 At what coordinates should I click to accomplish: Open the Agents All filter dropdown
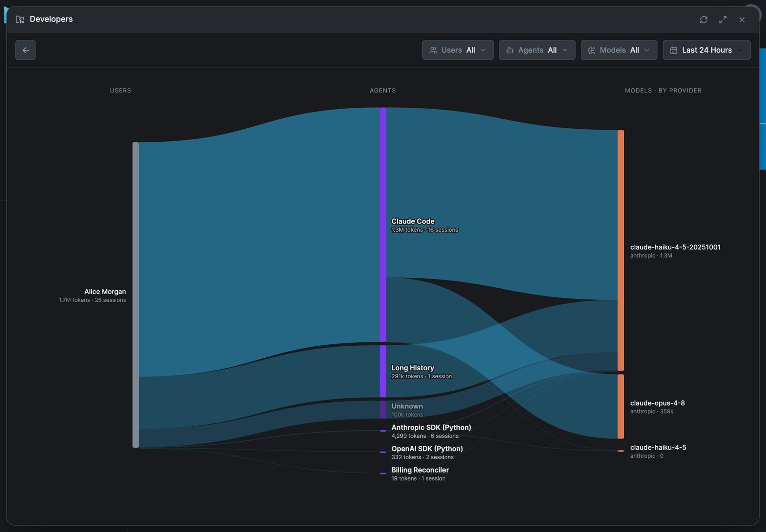click(537, 50)
